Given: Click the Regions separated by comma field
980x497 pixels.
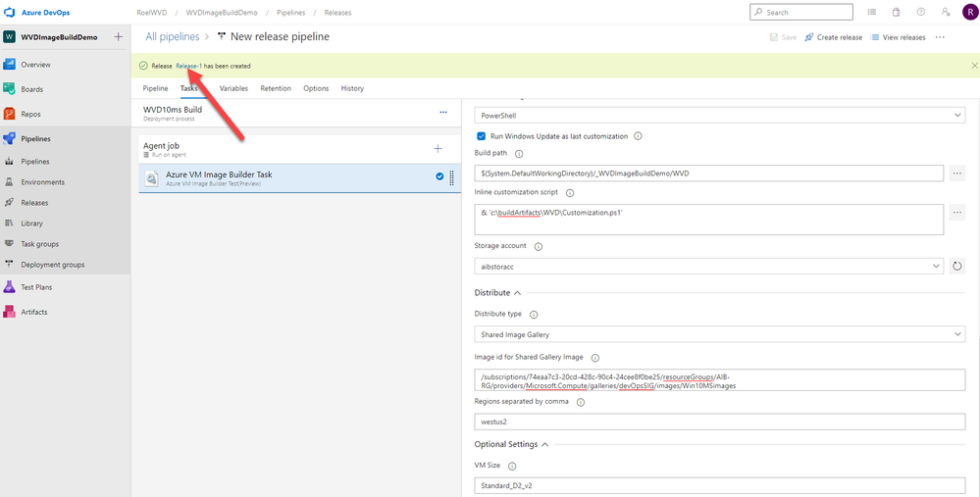Looking at the screenshot, I should pos(719,422).
